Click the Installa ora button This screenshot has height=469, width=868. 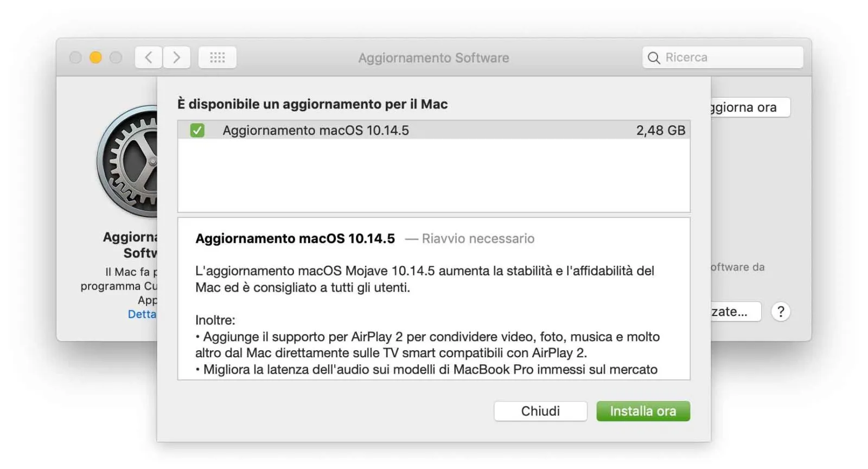click(x=643, y=410)
